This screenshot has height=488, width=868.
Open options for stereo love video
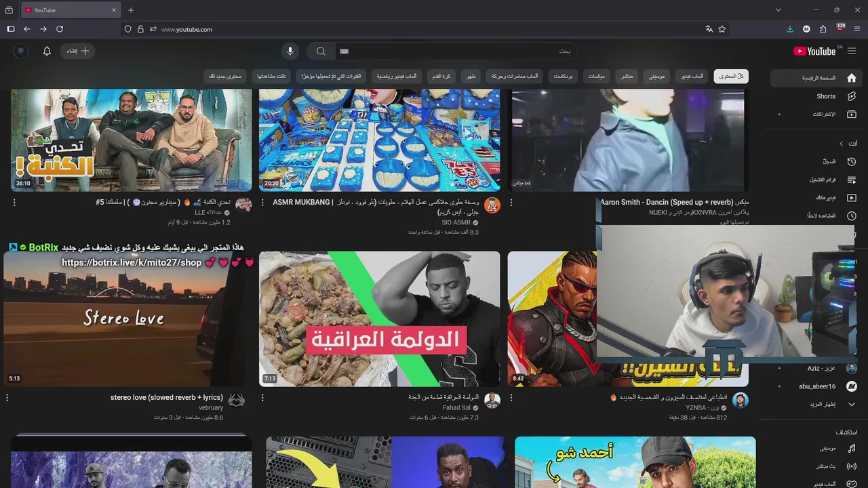click(x=7, y=398)
